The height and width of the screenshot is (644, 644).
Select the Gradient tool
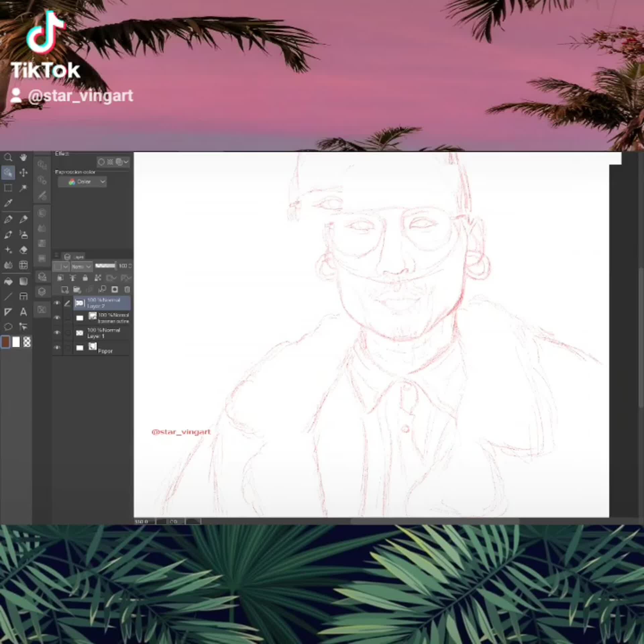pyautogui.click(x=23, y=282)
